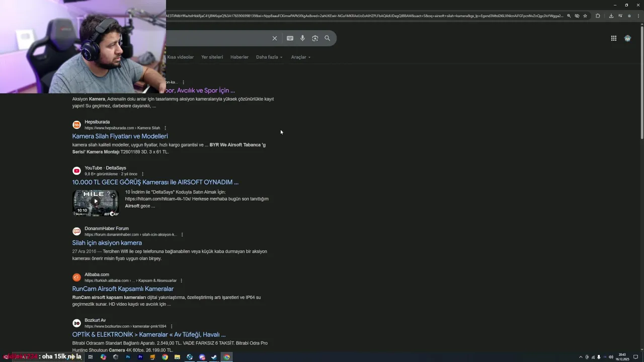Screen dimensions: 644x362
Task: Play the DeltaSays video thumbnail
Action: tap(96, 203)
